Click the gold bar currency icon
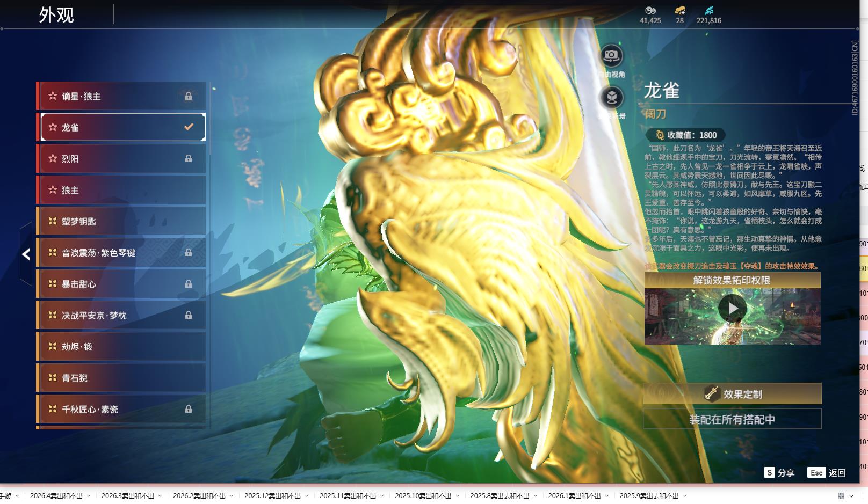Screen dimensions: 868x504 679,10
